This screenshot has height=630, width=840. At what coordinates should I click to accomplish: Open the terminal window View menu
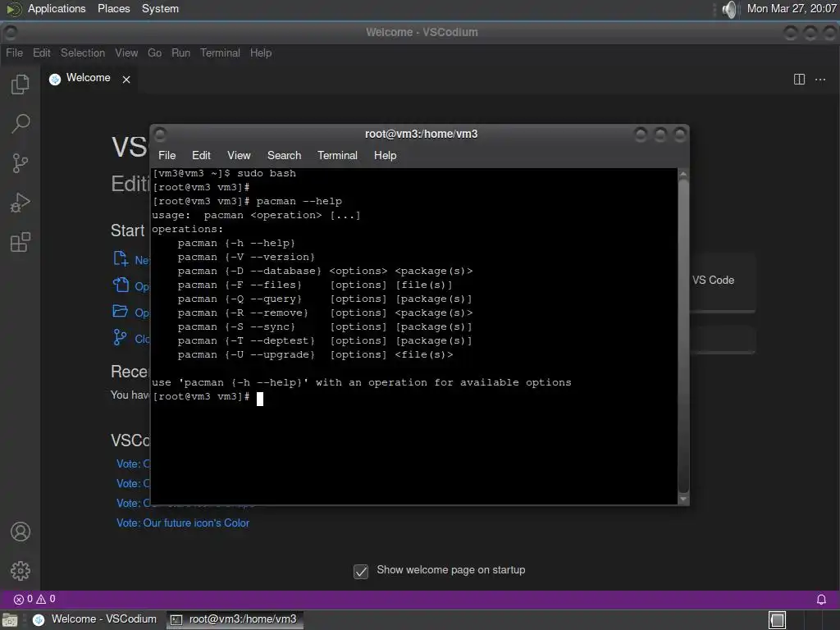coord(239,155)
